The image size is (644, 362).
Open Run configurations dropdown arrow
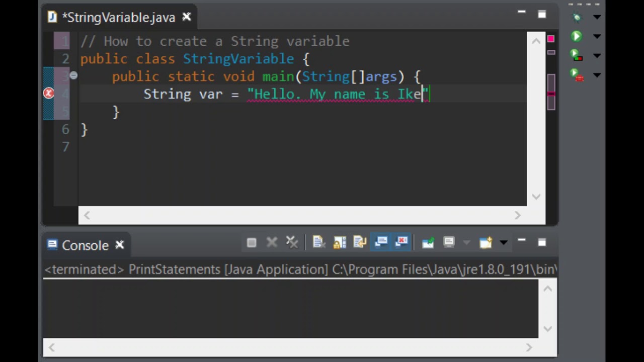[597, 36]
